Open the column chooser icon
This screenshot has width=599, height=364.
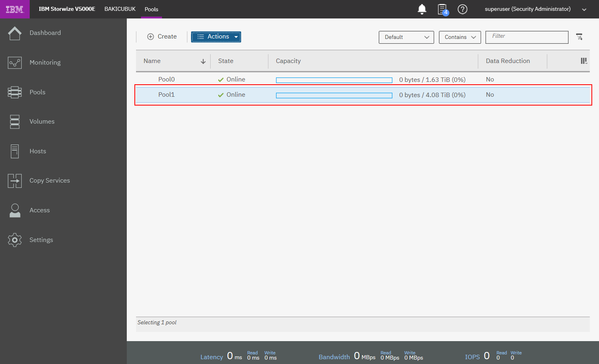point(584,61)
